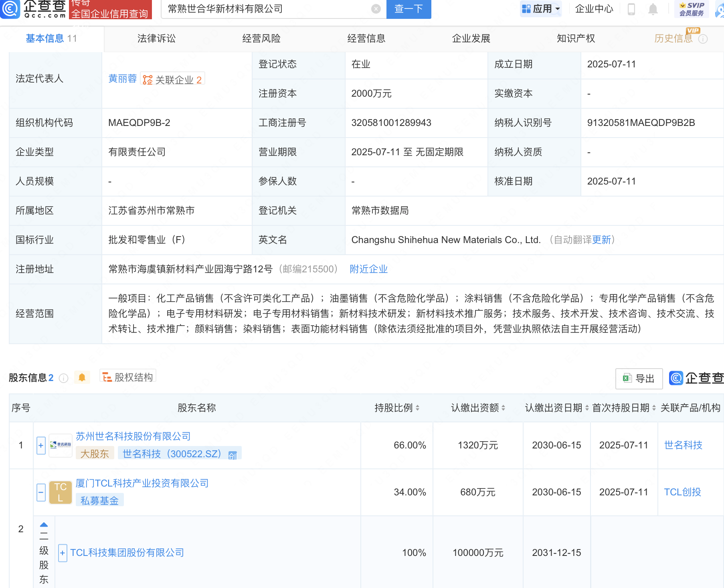Select tax ID 91320581MAEQDP9B2B value
The image size is (724, 588).
641,123
